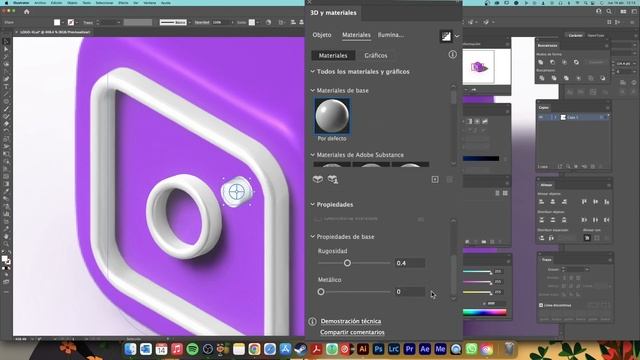The width and height of the screenshot is (640, 360).
Task: Click the Rugosidad slider handle
Action: coord(347,263)
